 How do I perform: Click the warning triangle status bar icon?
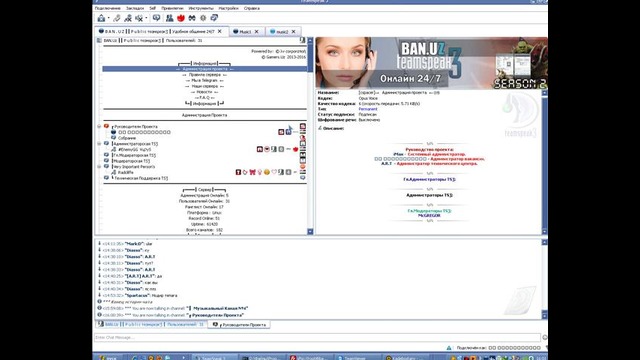coord(449,348)
